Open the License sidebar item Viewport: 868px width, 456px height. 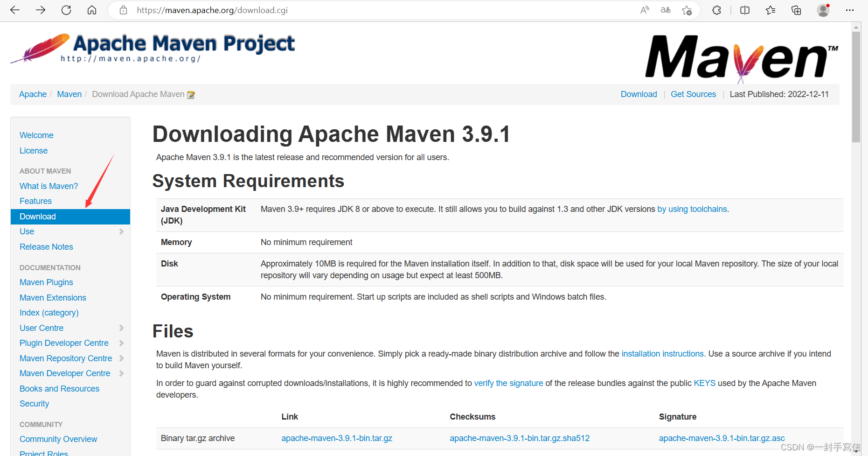coord(34,151)
